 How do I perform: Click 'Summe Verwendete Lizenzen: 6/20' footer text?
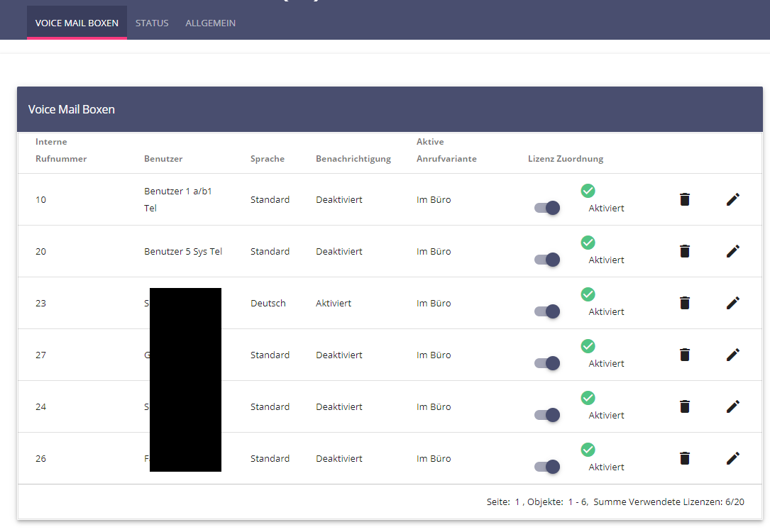pos(669,501)
